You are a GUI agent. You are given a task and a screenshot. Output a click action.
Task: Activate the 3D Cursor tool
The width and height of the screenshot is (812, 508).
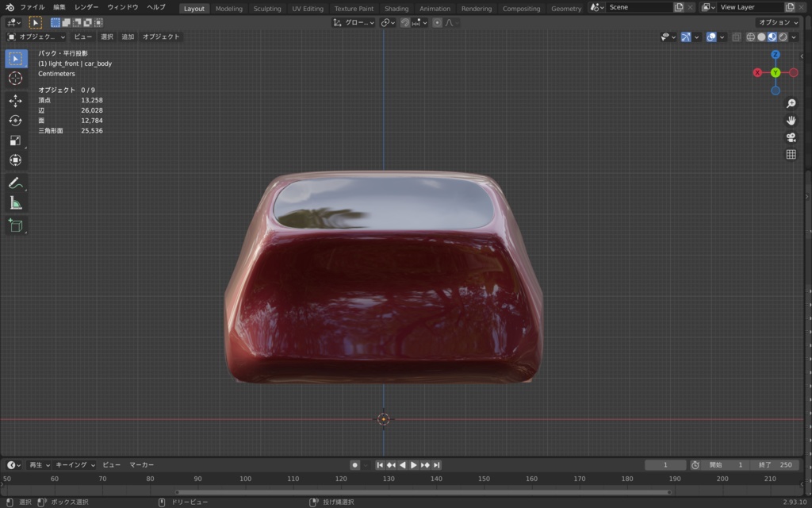(16, 79)
